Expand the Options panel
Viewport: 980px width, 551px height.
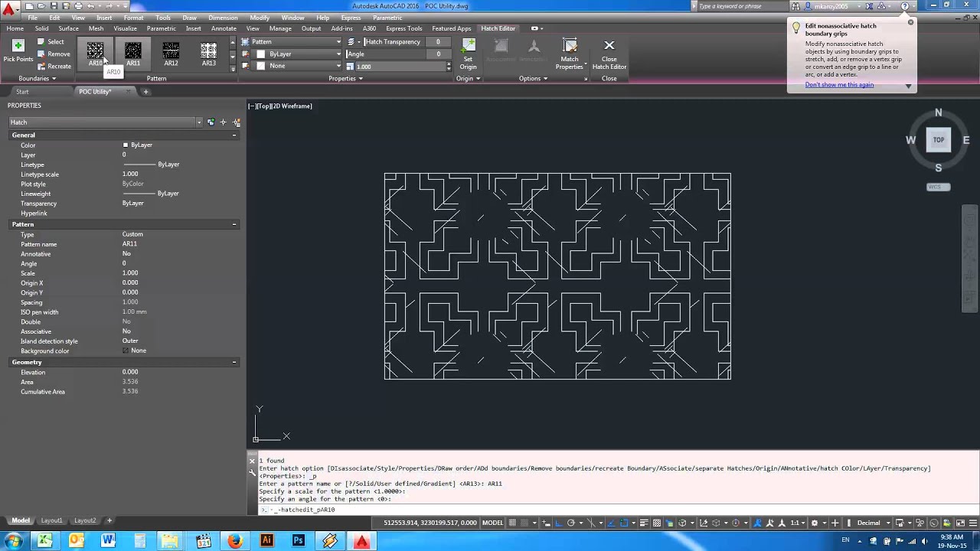click(x=533, y=79)
